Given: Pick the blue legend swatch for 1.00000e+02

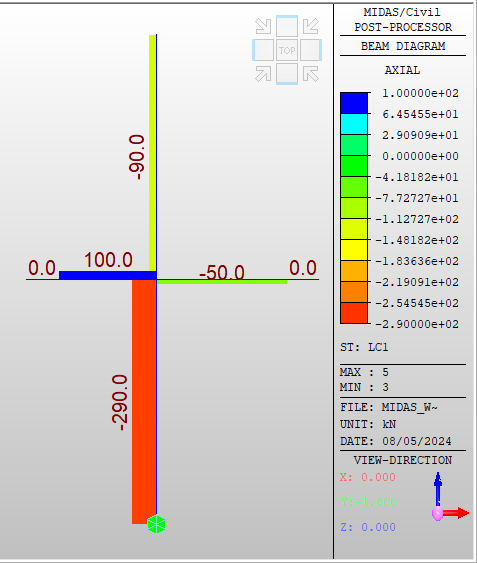Looking at the screenshot, I should 354,103.
